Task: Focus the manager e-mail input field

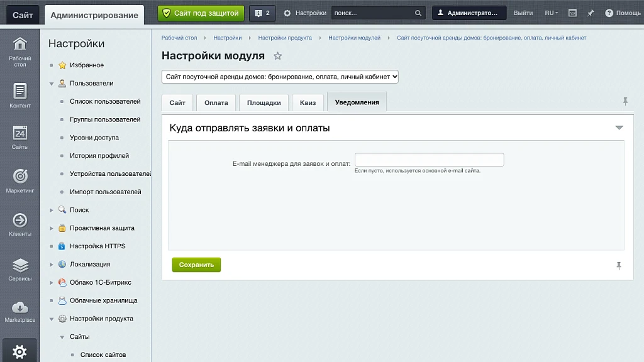Action: pos(429,160)
